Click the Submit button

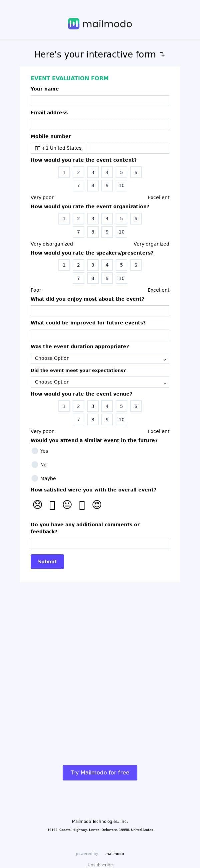pyautogui.click(x=47, y=562)
